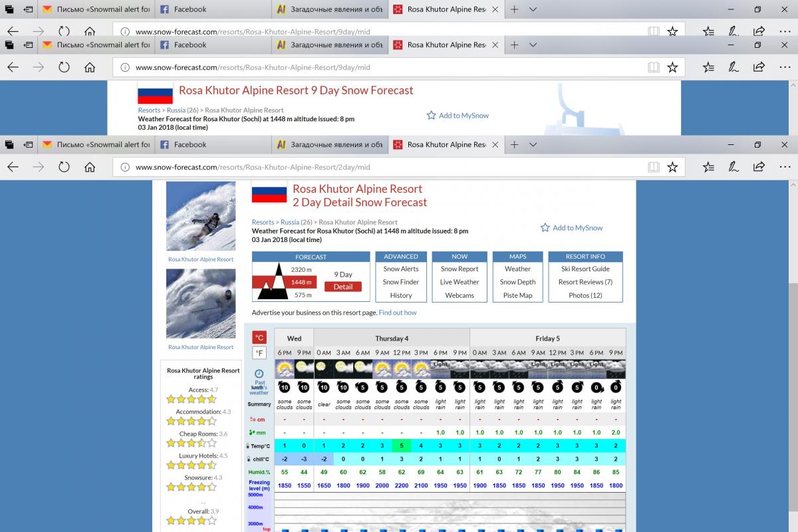This screenshot has height=532, width=798.
Task: Switch to the Facebook tab in the front window
Action: 213,144
